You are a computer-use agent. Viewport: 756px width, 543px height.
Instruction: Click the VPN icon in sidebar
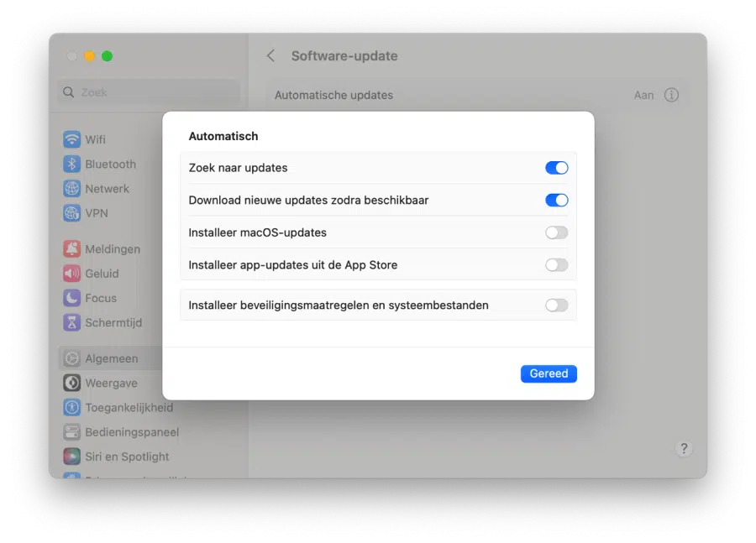coord(72,213)
